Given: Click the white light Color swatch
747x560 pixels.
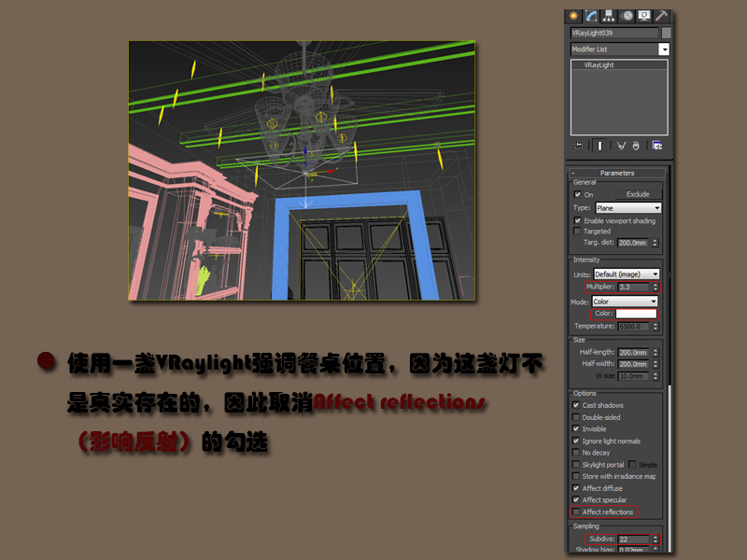Looking at the screenshot, I should [x=636, y=314].
